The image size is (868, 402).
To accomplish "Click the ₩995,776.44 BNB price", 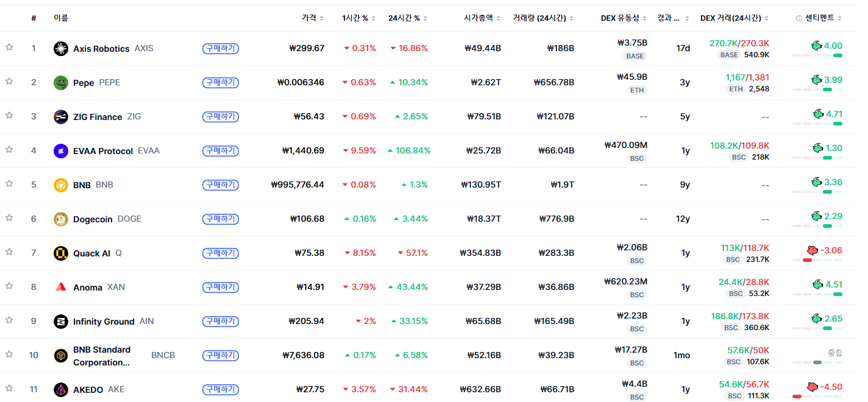I will point(297,185).
